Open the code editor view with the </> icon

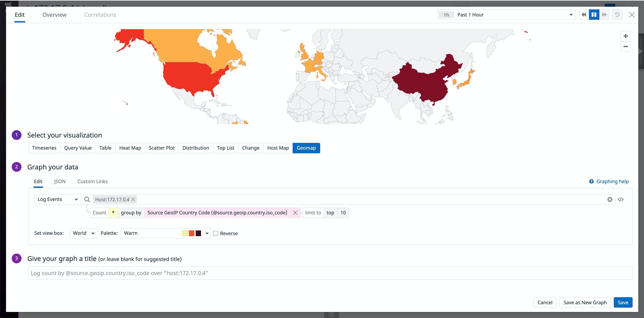pos(621,199)
